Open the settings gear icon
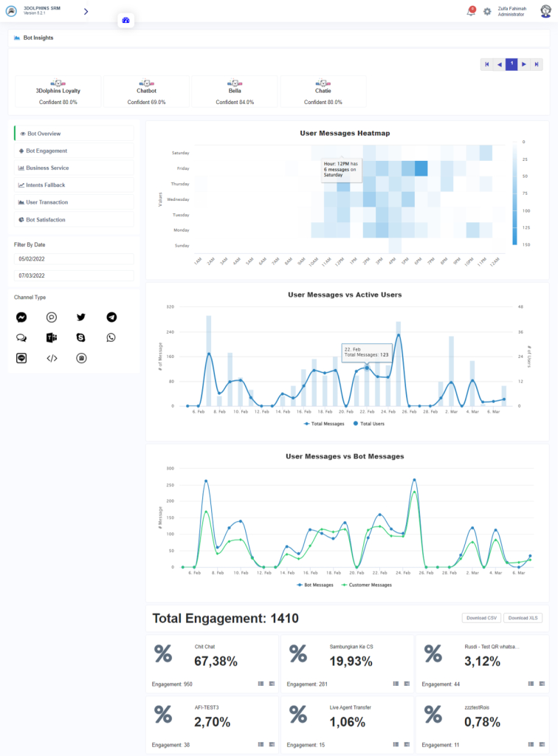This screenshot has height=756, width=558. pyautogui.click(x=487, y=12)
